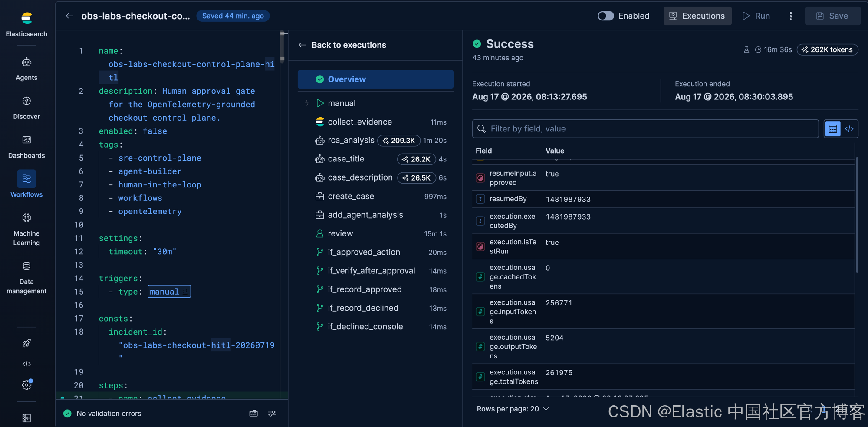Click the execution.usage.outputTokens value 5204
This screenshot has height=427, width=868.
[555, 338]
